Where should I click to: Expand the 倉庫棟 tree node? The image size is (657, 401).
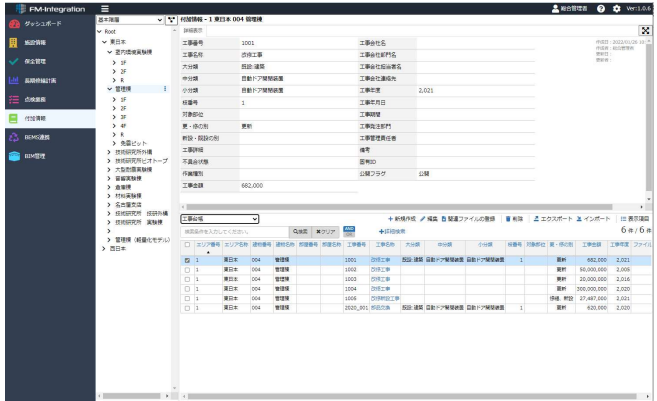(x=109, y=187)
